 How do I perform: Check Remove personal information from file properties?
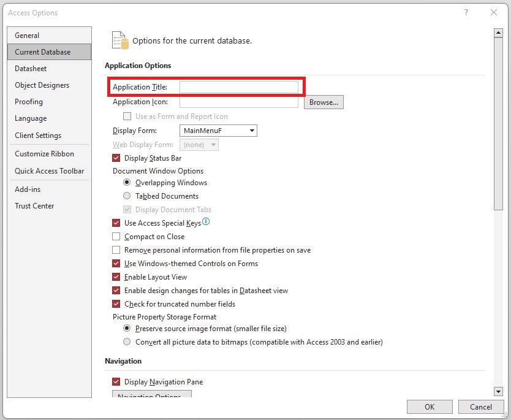click(116, 250)
